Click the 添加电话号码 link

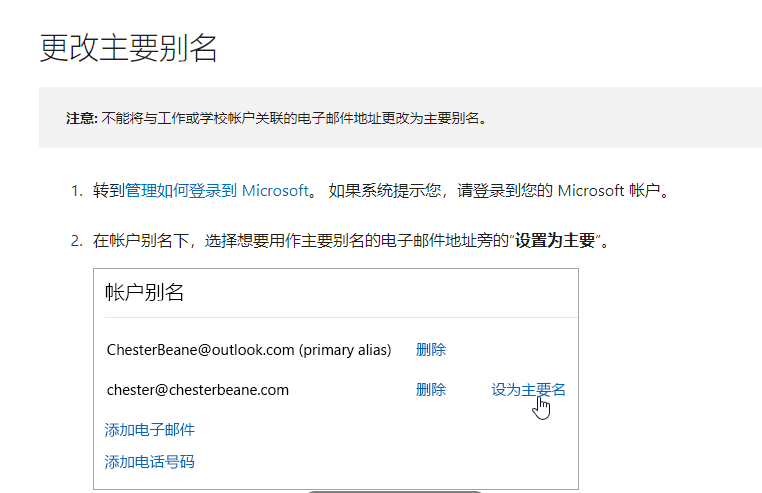pos(150,461)
